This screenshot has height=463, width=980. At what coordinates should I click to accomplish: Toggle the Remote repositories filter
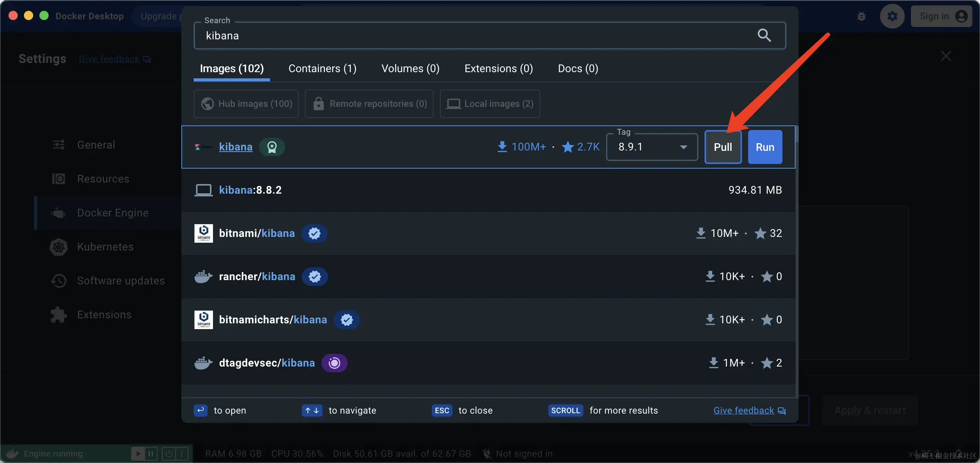(369, 104)
